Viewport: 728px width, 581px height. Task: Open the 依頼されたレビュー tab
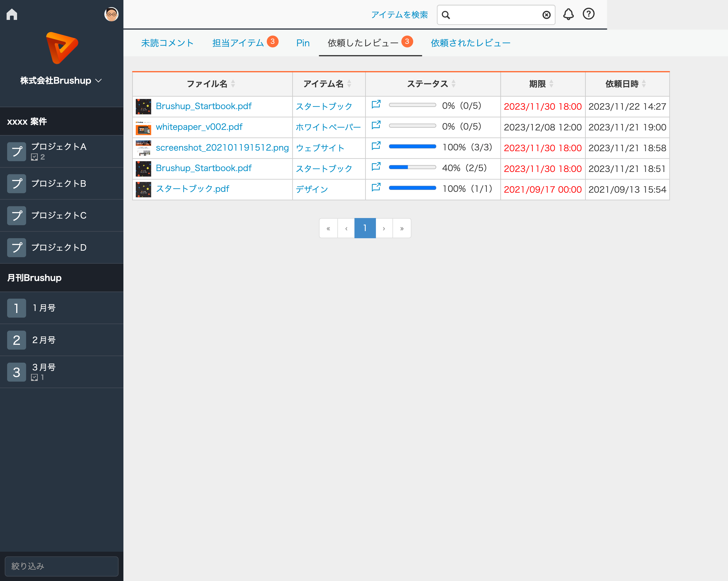470,43
